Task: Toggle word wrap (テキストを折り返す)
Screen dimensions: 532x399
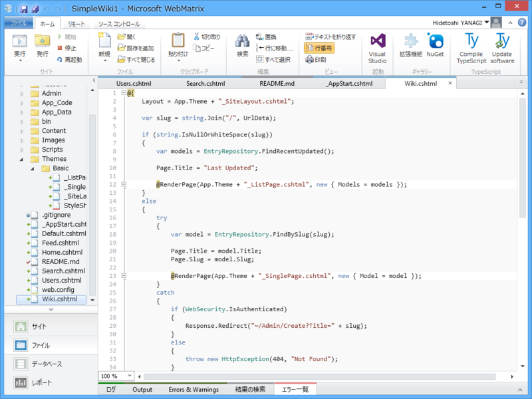Action: pyautogui.click(x=331, y=37)
